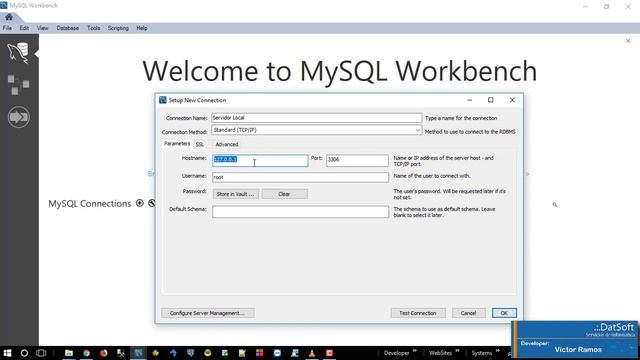Open Task View in the taskbar

pyautogui.click(x=41, y=353)
